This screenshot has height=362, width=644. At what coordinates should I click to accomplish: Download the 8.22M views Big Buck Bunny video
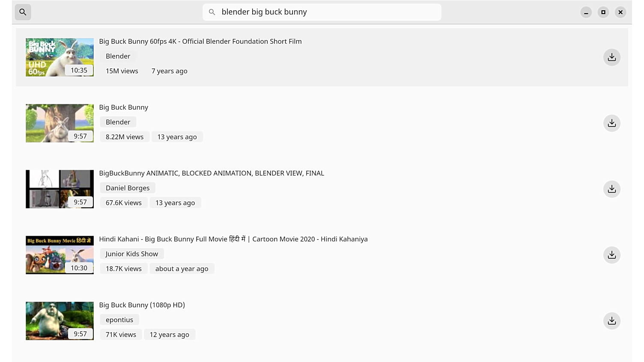pos(611,123)
